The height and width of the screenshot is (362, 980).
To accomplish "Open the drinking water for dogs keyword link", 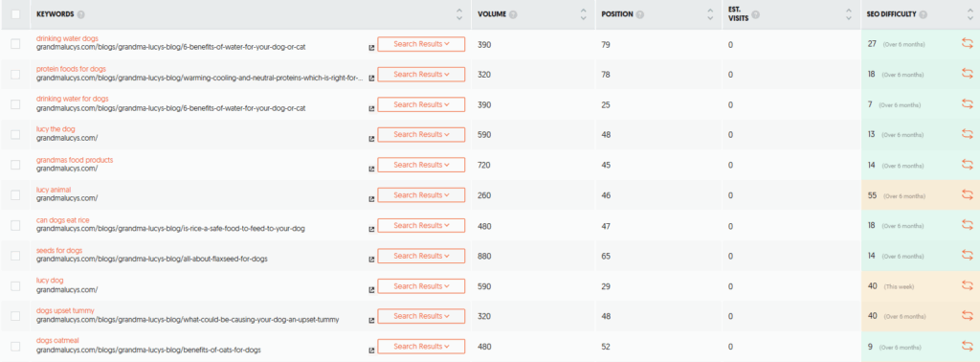I will point(73,99).
